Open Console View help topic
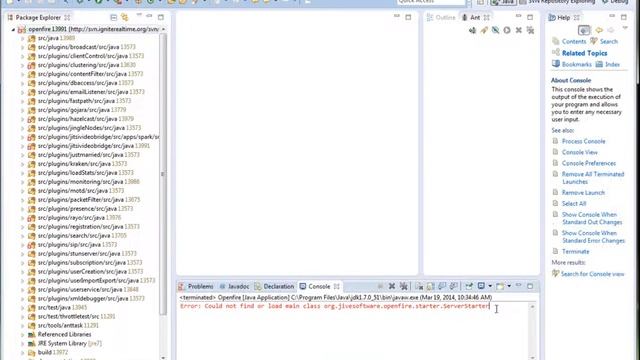 (580, 152)
